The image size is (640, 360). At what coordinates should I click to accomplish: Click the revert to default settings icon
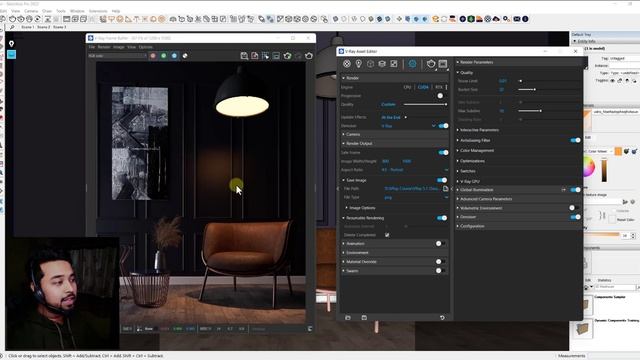[x=442, y=318]
